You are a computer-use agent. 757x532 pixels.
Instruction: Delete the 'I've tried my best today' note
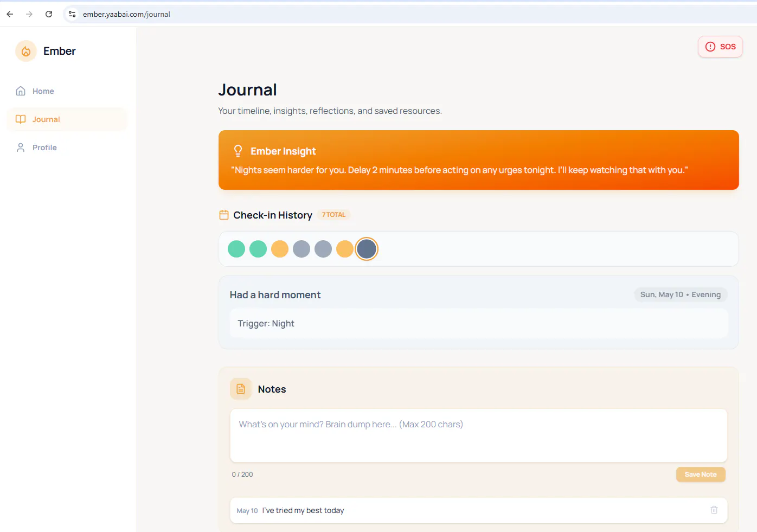[x=714, y=510]
